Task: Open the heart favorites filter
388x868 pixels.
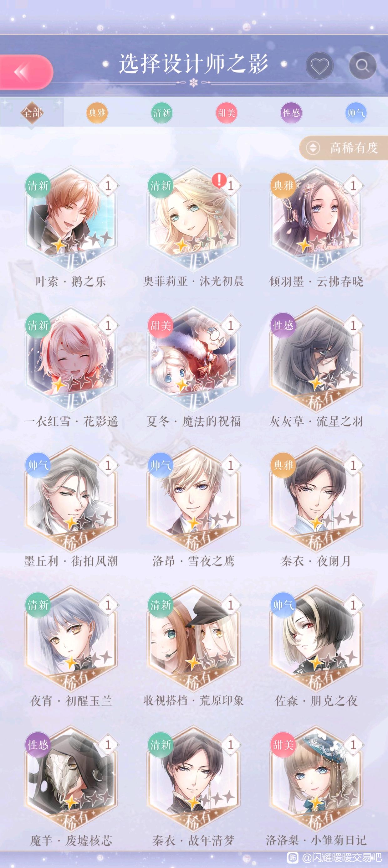Action: click(319, 65)
